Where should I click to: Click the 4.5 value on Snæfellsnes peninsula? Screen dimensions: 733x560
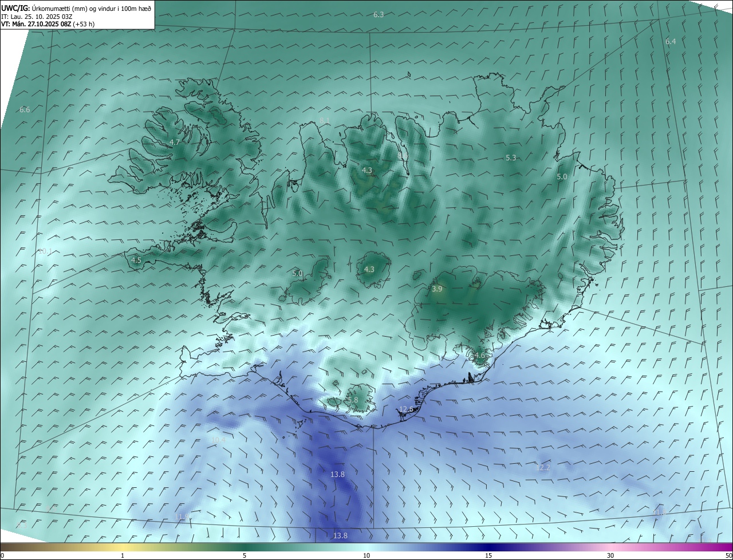pos(136,260)
